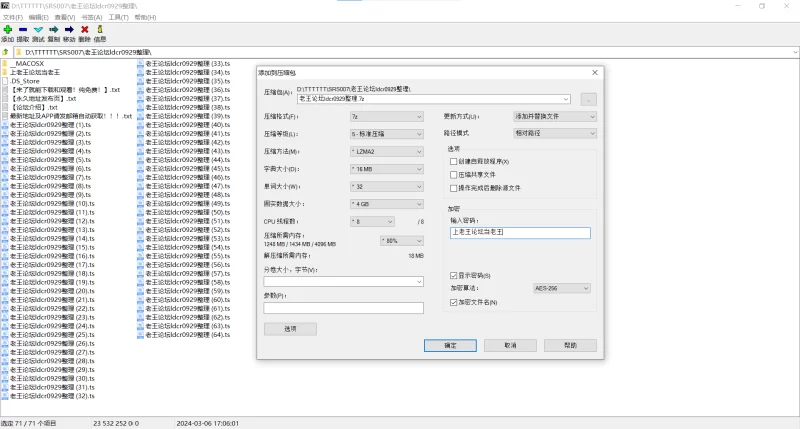Open the 文件(F) menu
The image size is (800, 429).
coord(13,17)
